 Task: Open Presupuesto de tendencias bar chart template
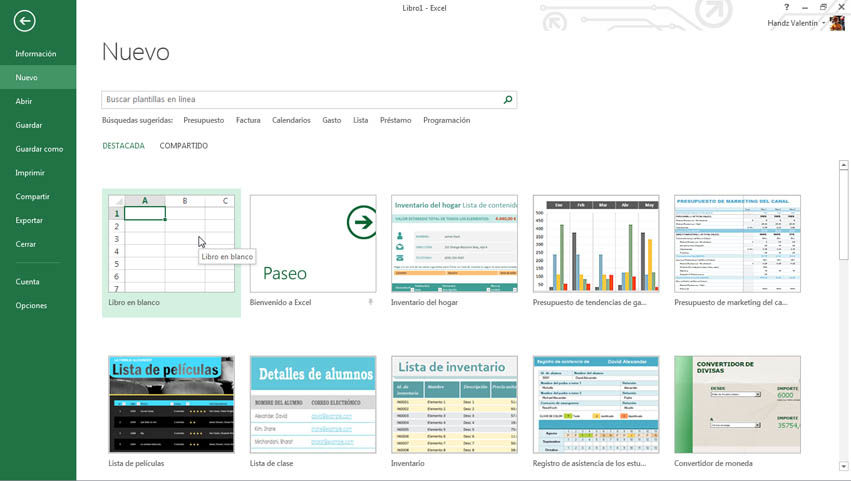click(596, 244)
